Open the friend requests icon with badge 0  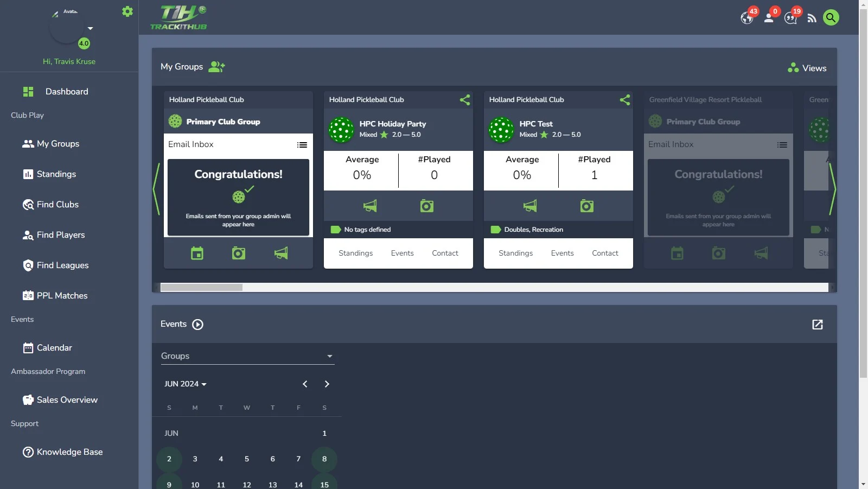pyautogui.click(x=769, y=18)
